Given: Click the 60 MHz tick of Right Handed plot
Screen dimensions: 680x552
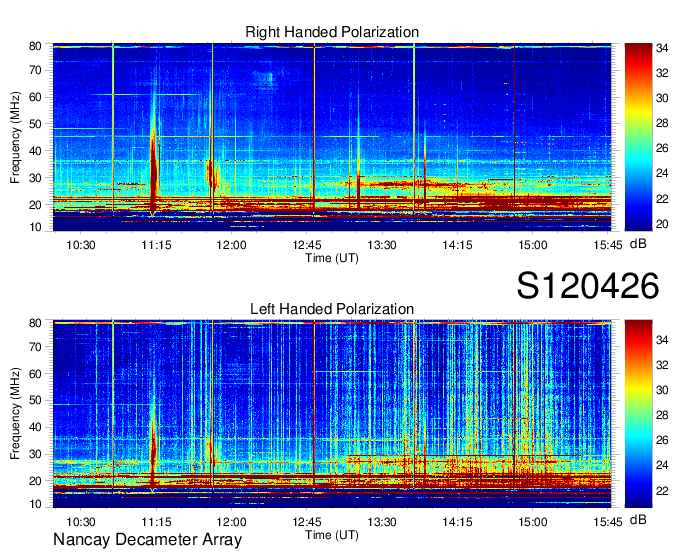Looking at the screenshot, I should click(35, 97).
